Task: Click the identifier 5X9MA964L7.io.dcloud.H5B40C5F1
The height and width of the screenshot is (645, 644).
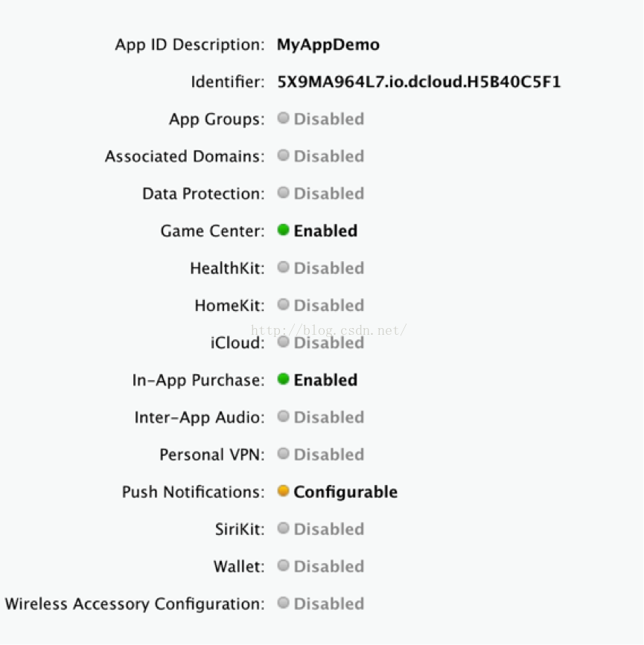Action: pyautogui.click(x=418, y=82)
